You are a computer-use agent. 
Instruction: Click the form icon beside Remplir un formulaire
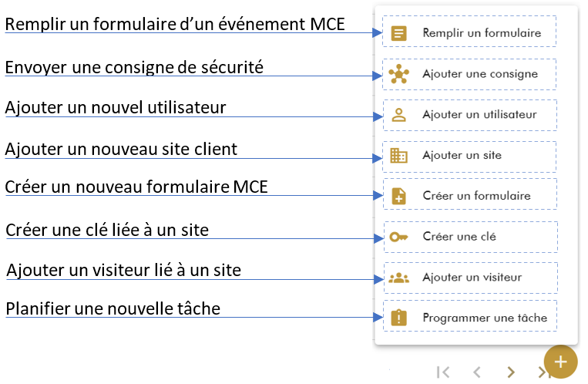[398, 34]
